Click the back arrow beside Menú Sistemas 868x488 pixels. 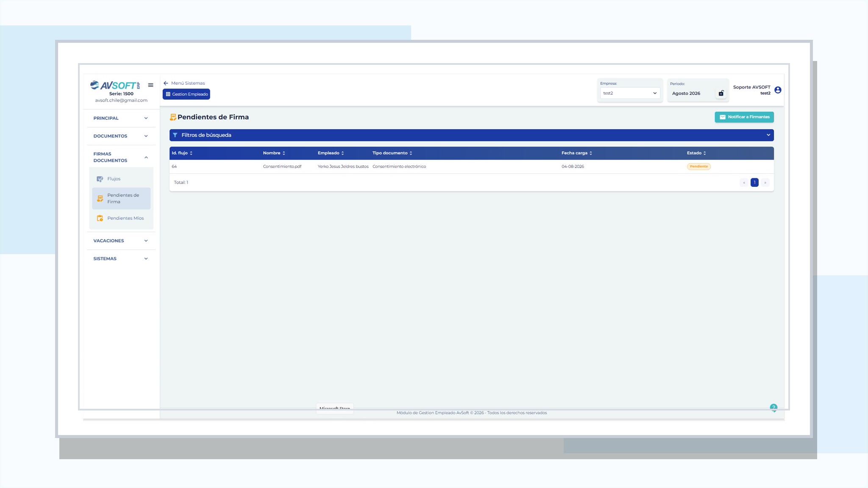(x=166, y=83)
